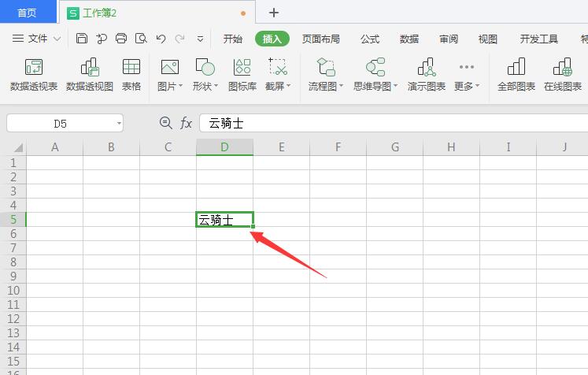588x375 pixels.
Task: Select the Insert (插入) ribbon tab
Action: coord(272,39)
